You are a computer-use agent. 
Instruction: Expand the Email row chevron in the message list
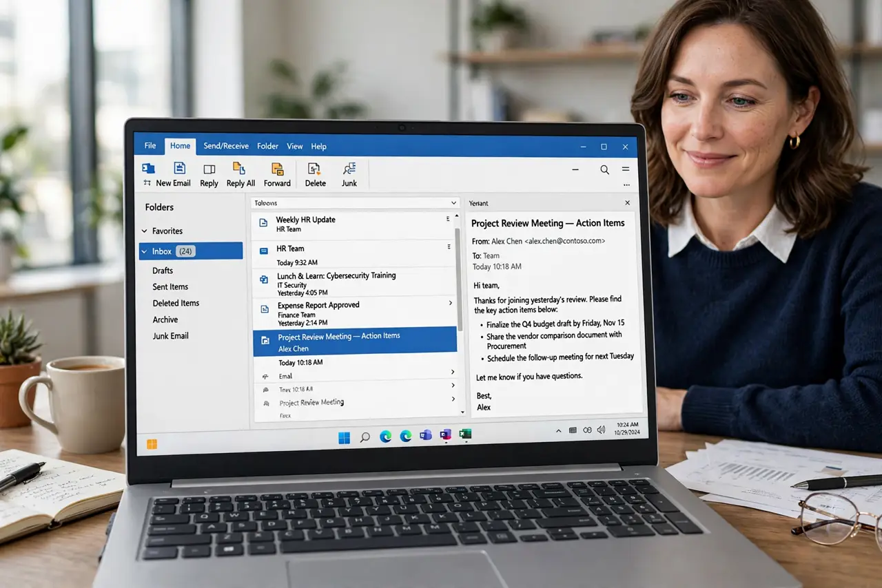coord(453,372)
